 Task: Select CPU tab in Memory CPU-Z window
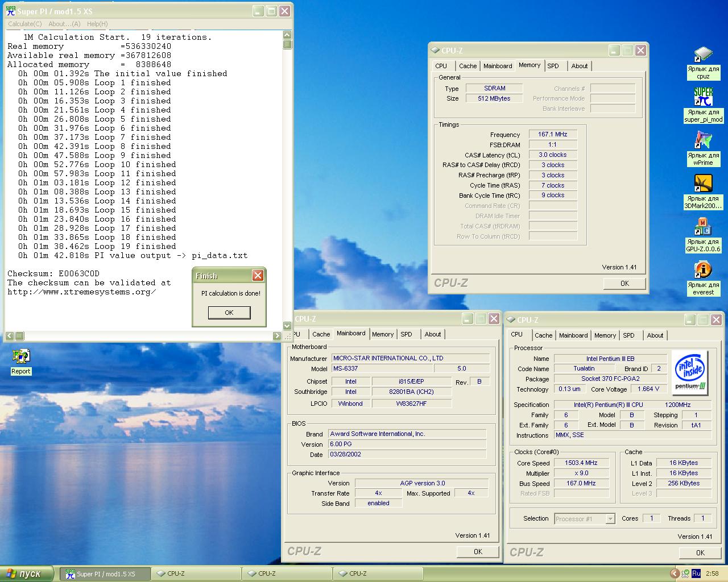coord(441,66)
